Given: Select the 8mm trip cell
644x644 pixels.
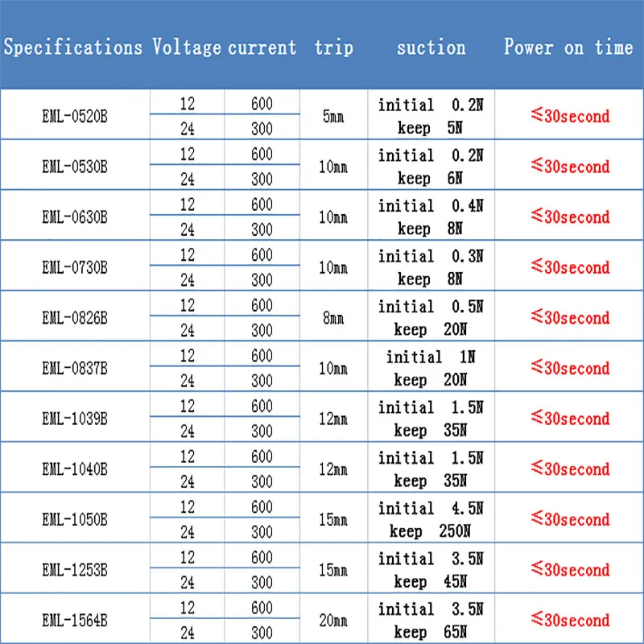Looking at the screenshot, I should (x=333, y=318).
